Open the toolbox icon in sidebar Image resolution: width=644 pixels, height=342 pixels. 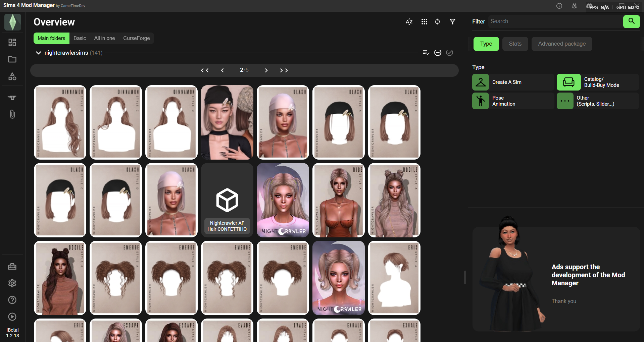pos(12,267)
